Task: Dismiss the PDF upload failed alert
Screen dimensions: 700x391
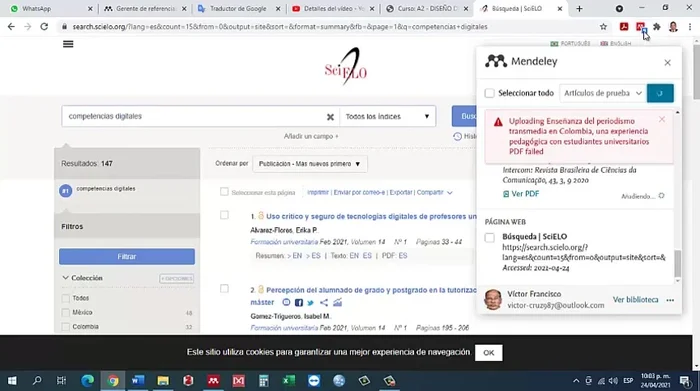Action: (662, 119)
